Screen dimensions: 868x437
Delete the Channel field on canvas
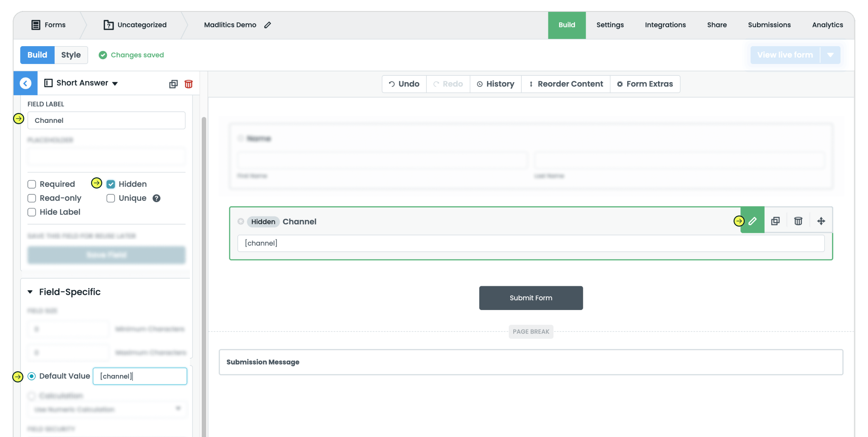tap(798, 221)
